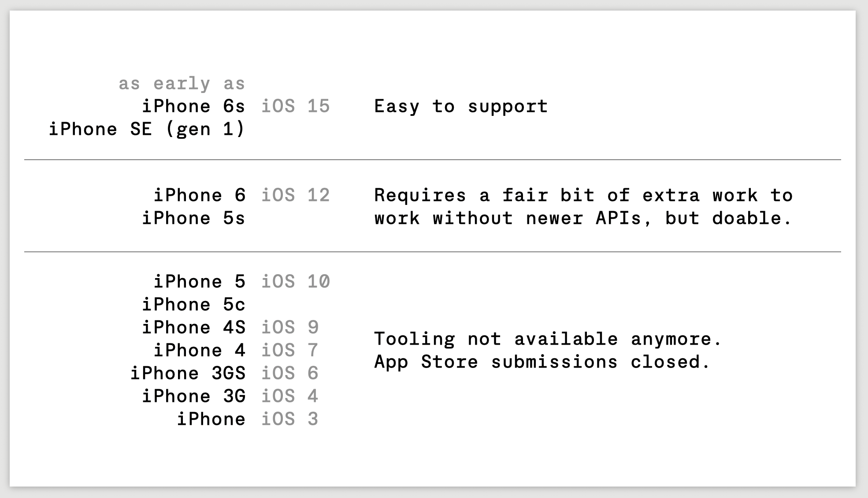Screen dimensions: 868x498
Task: Click 'work without newer APIs, but doable.' line
Action: click(583, 219)
